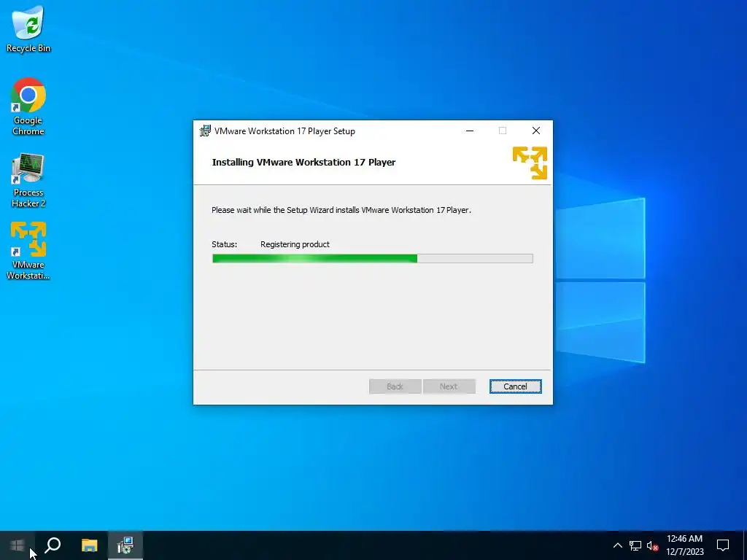Click the 'VMware Workstation 17 Player Setup' title text

285,131
